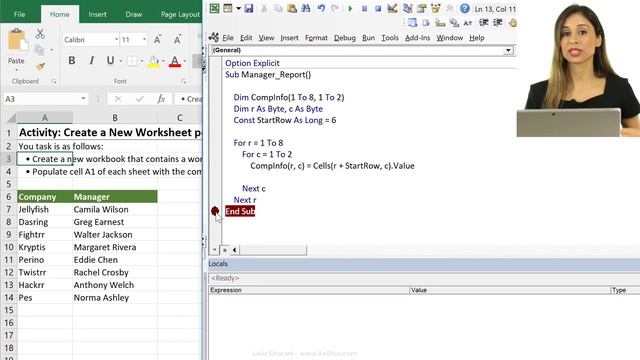This screenshot has height=360, width=640.
Task: Click the View Microsoft Excel icon in VBA toolbar
Action: pyautogui.click(x=214, y=8)
